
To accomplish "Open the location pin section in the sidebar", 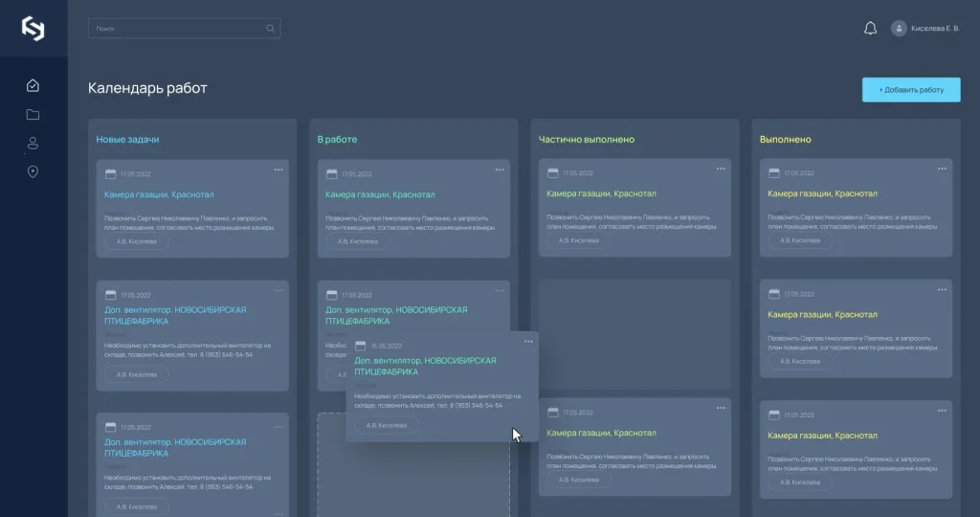I will point(33,172).
